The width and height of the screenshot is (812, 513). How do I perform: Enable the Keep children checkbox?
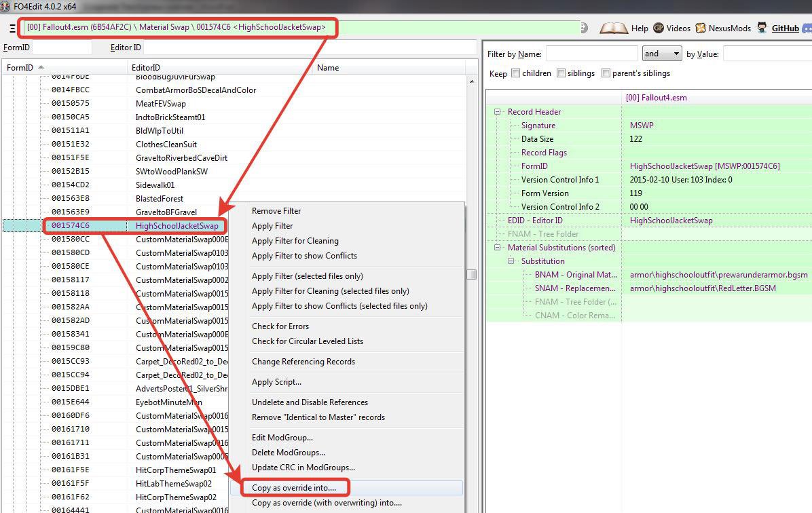tap(516, 73)
